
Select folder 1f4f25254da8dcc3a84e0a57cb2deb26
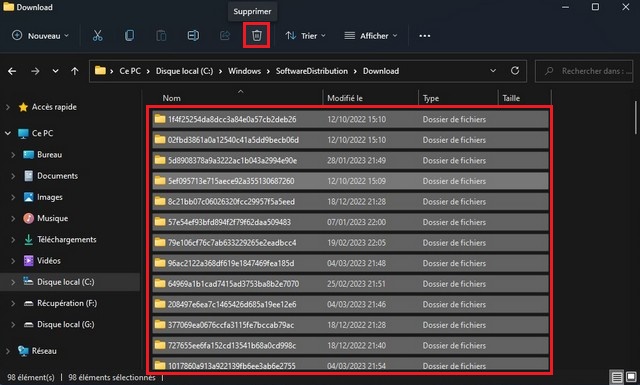coord(350,119)
